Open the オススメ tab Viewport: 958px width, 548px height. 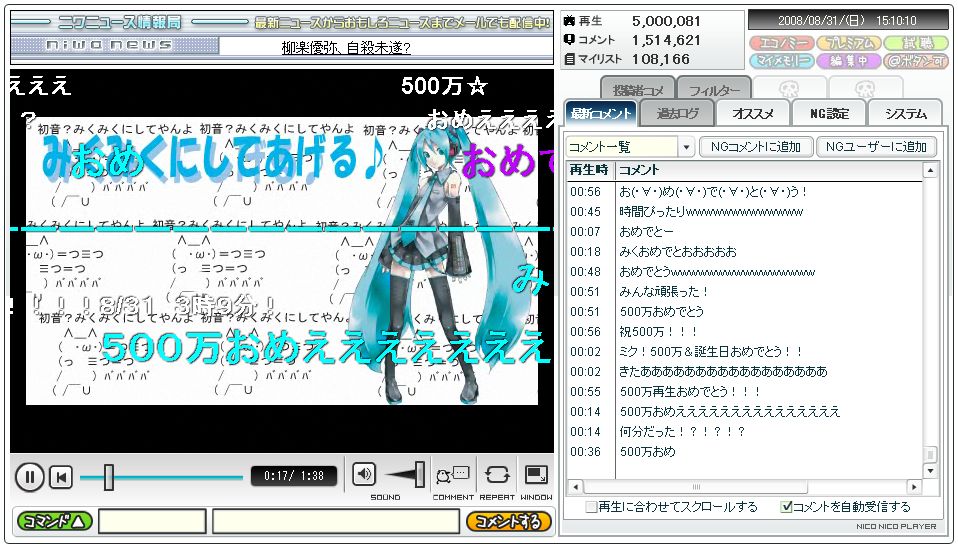(752, 114)
